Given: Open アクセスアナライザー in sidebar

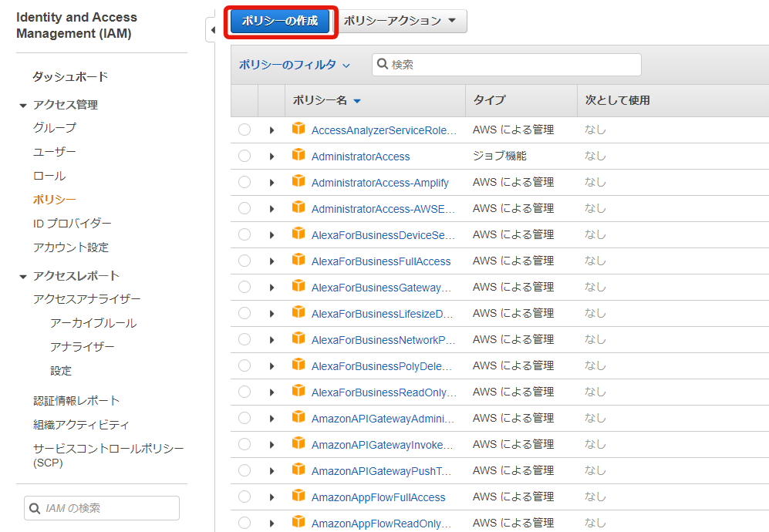Looking at the screenshot, I should tap(87, 299).
